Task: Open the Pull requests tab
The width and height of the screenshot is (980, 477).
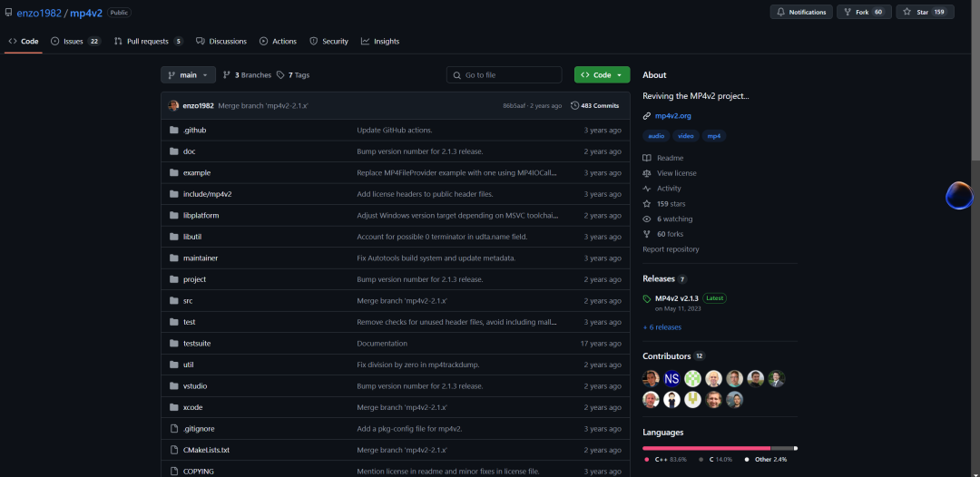Action: tap(148, 41)
